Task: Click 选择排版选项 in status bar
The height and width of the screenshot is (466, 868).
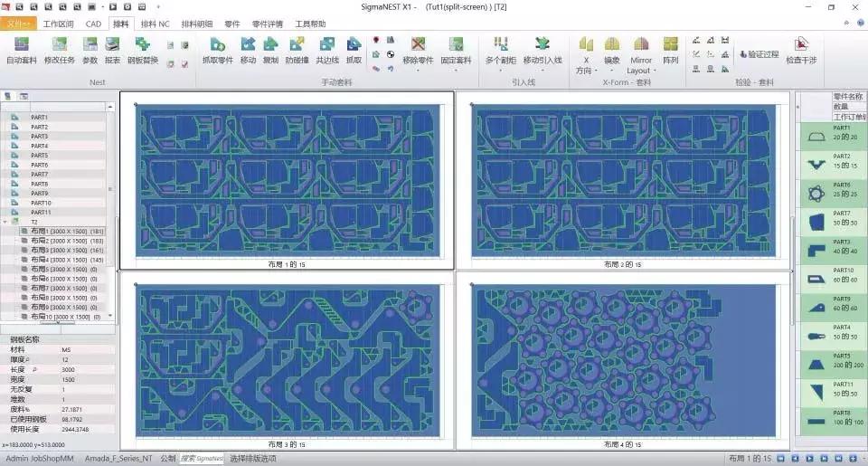Action: tap(253, 458)
